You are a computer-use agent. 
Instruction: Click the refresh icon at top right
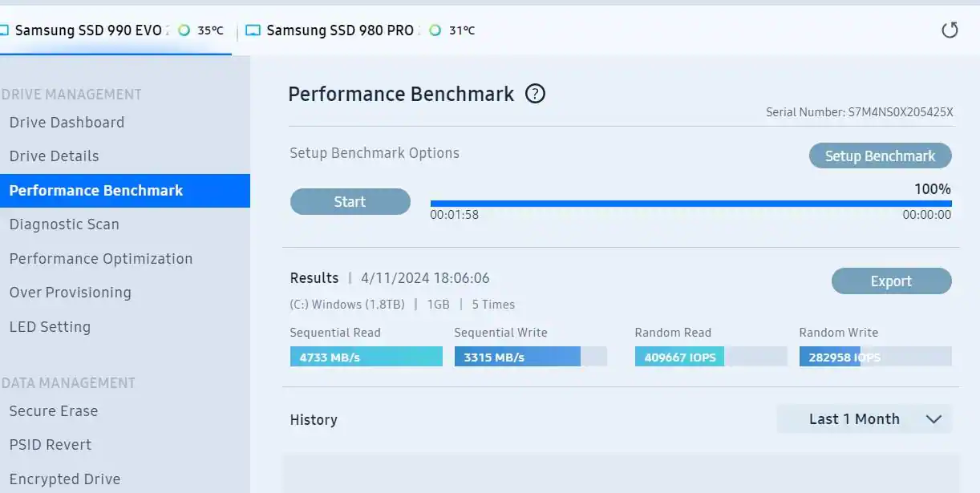950,30
